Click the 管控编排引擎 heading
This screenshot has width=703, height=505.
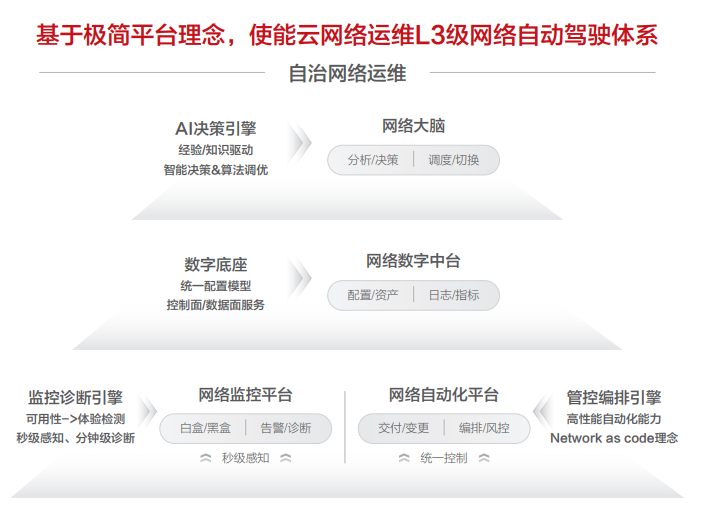click(614, 397)
